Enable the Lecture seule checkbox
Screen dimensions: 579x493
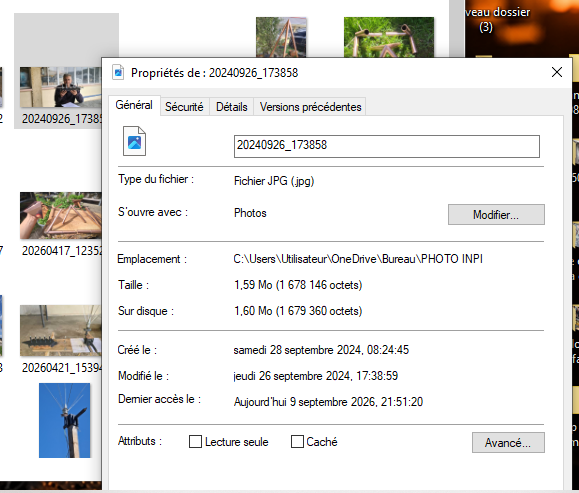195,442
